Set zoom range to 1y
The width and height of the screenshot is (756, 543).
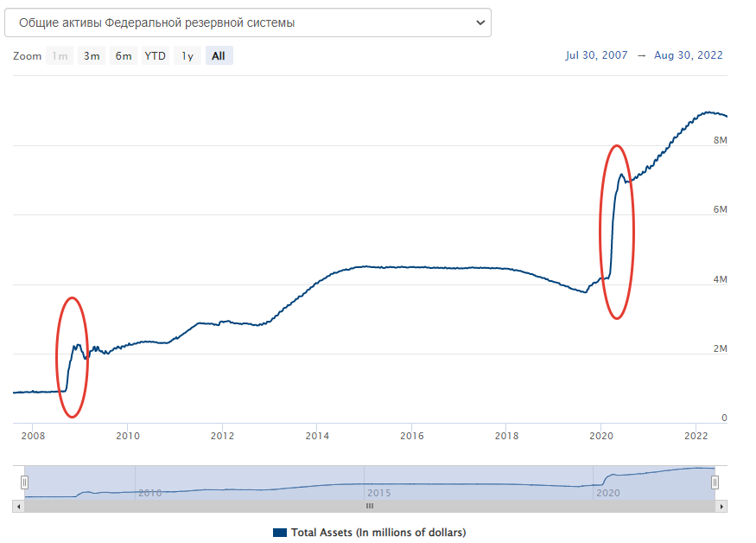point(187,56)
